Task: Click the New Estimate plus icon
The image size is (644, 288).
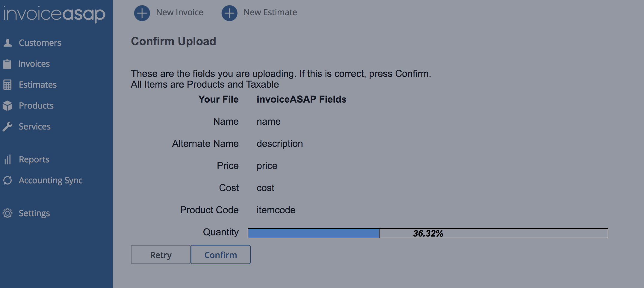Action: click(x=229, y=13)
